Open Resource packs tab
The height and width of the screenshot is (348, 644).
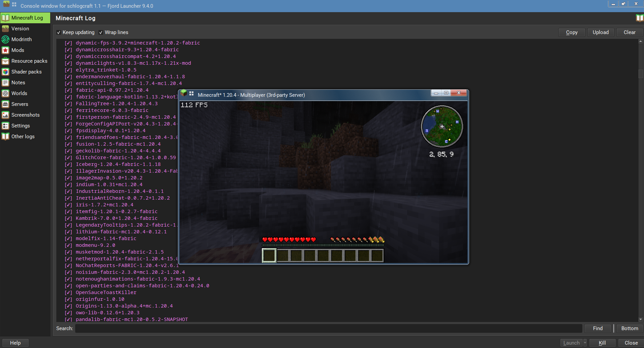click(25, 61)
